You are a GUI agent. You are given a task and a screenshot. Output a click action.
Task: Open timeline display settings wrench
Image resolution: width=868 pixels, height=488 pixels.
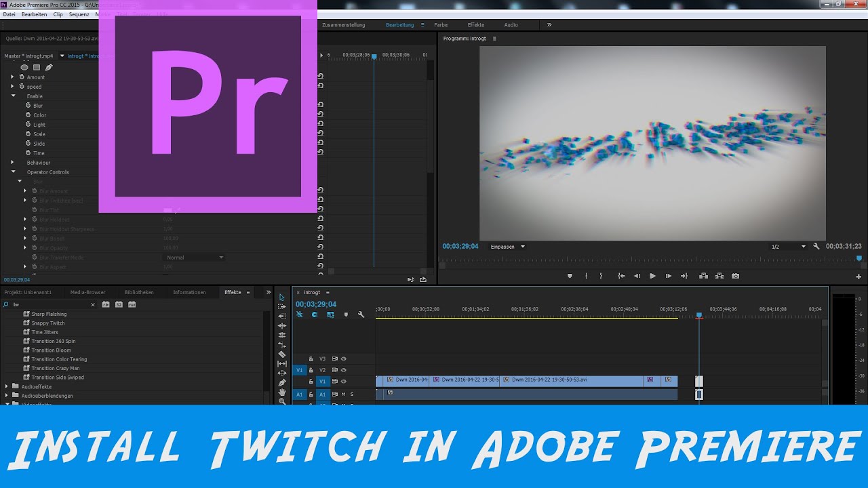[x=361, y=314]
